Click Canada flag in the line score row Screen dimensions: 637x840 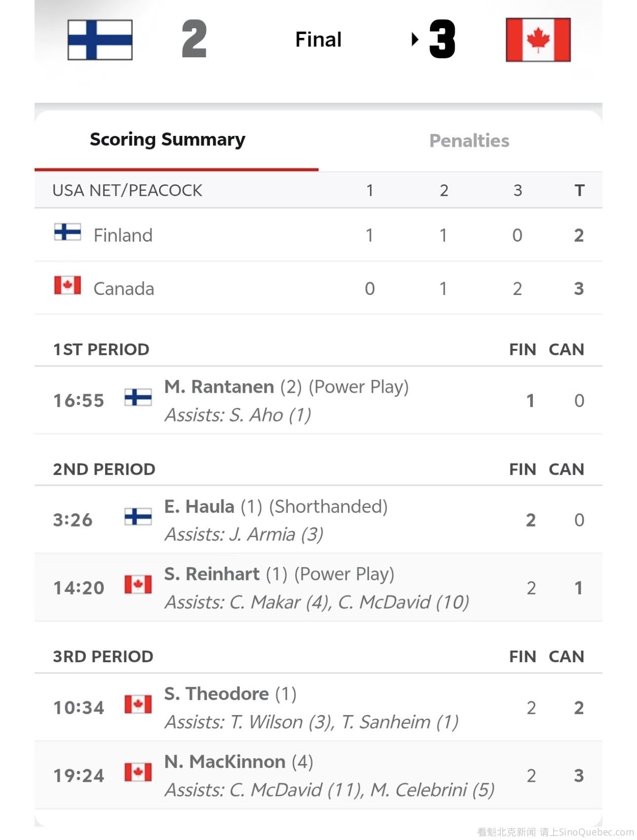point(68,285)
